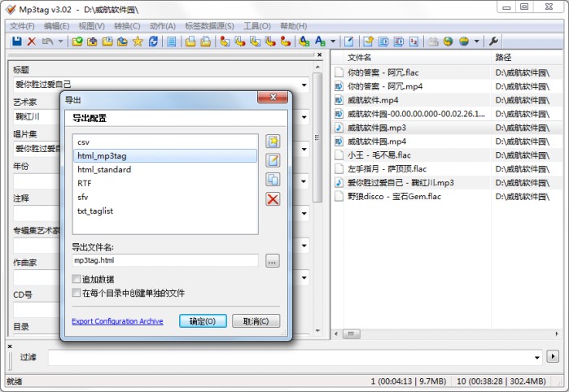Click the file list horizontal scrollbar thumb
This screenshot has height=392, width=569.
(352, 334)
